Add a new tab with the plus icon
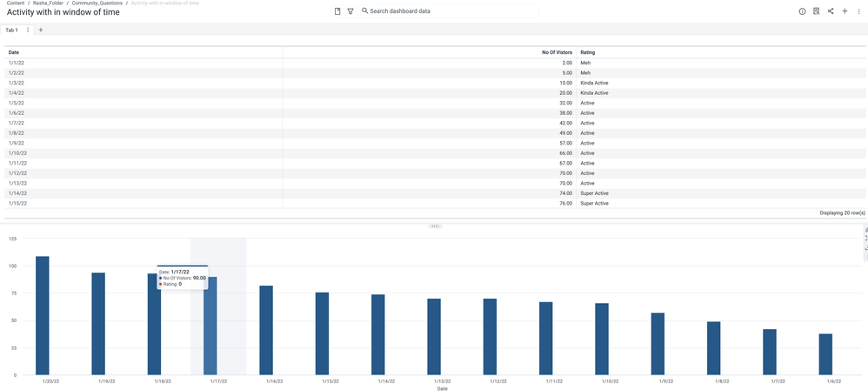 point(40,30)
